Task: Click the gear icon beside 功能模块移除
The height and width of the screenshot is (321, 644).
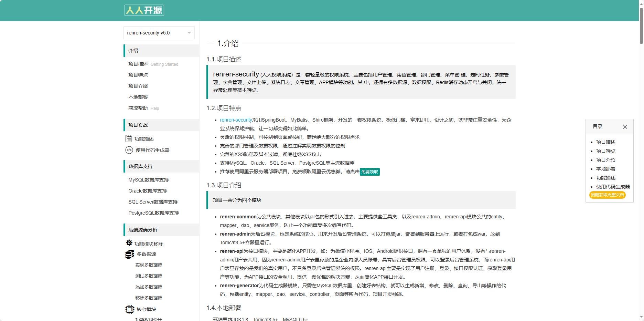Action: pyautogui.click(x=129, y=243)
